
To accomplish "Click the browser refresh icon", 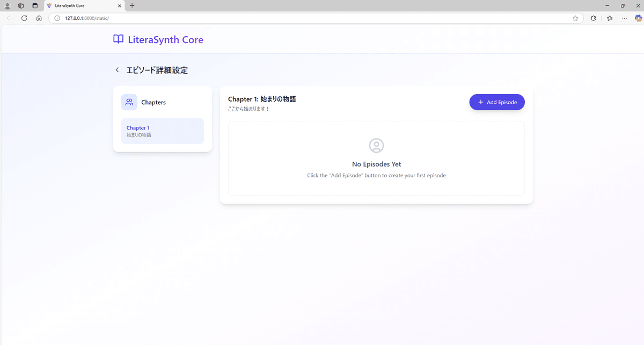I will pyautogui.click(x=24, y=18).
